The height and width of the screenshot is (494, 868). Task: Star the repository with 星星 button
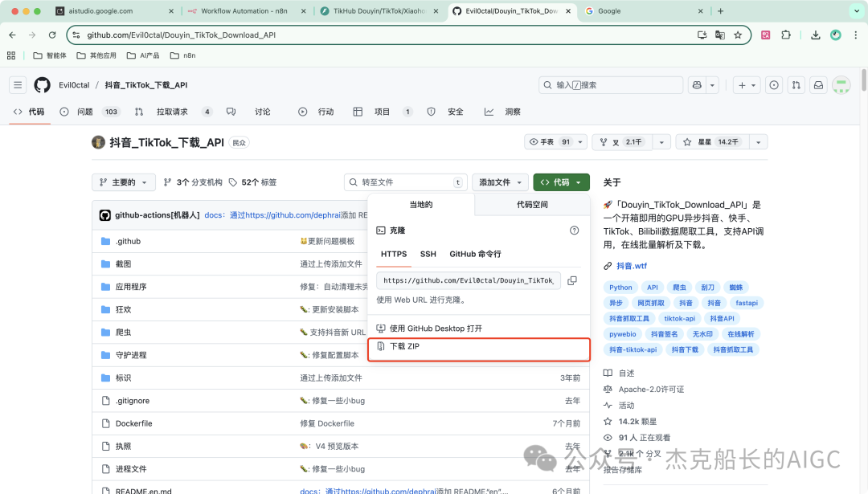[713, 142]
